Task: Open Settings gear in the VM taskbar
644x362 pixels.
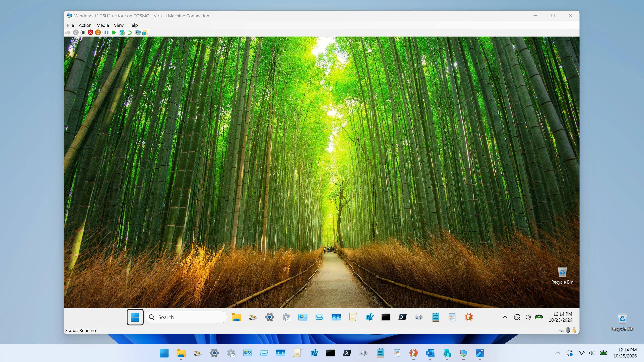Action: 270,317
